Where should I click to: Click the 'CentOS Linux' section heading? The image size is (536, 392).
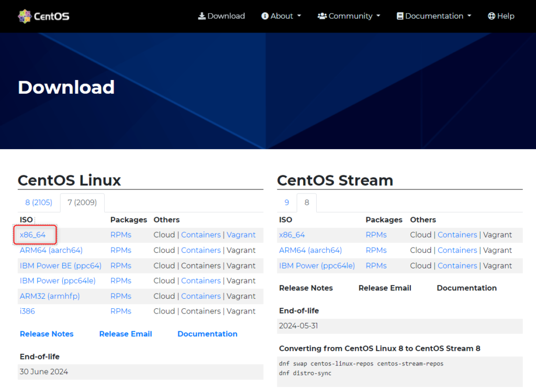click(70, 180)
